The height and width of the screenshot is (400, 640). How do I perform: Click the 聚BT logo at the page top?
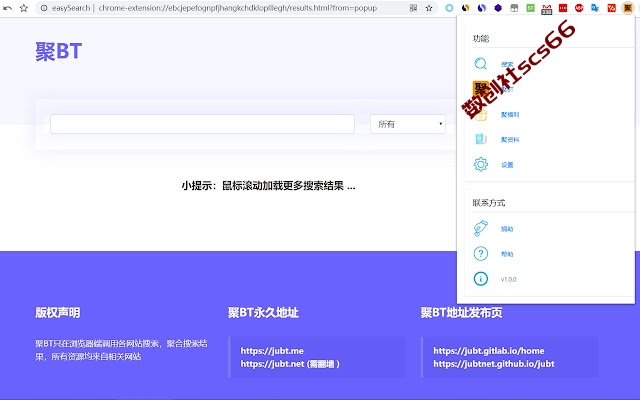(59, 51)
